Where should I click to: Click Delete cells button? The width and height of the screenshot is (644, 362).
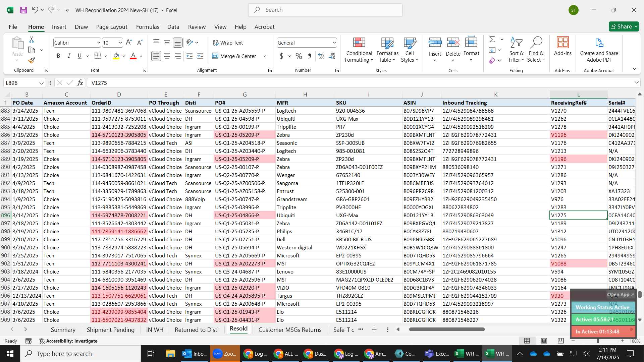453,50
